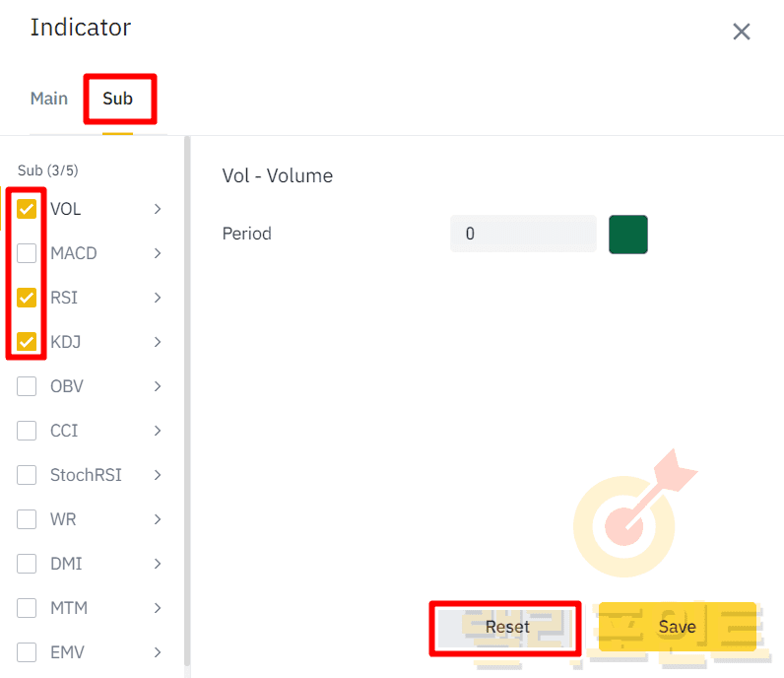
Task: Open MACD settings via its chevron
Action: tap(158, 253)
